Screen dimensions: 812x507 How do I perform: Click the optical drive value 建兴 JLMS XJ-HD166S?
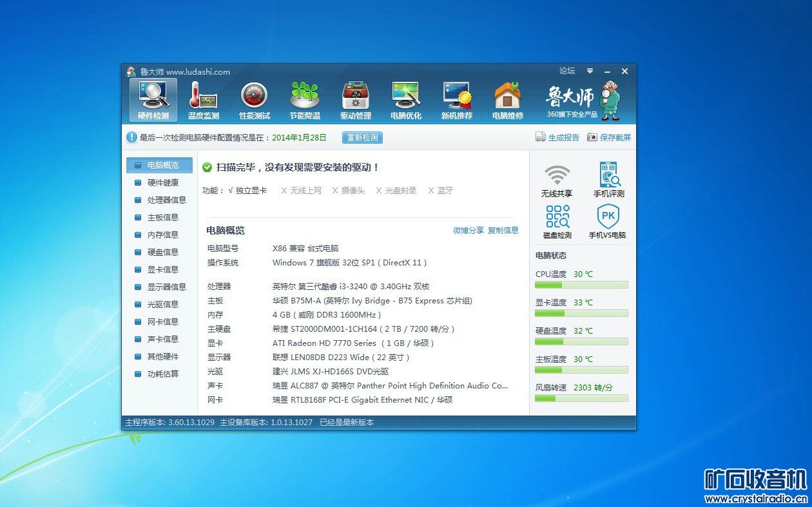pyautogui.click(x=331, y=372)
